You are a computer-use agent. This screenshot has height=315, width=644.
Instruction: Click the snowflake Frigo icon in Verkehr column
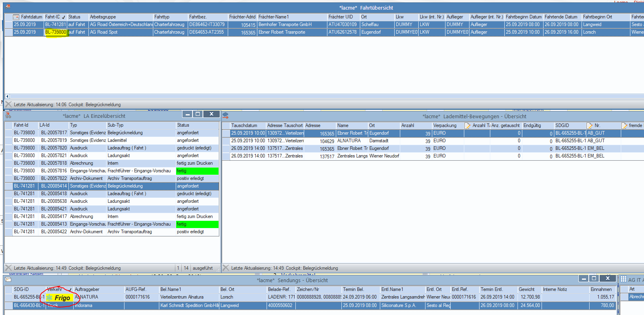click(x=50, y=298)
